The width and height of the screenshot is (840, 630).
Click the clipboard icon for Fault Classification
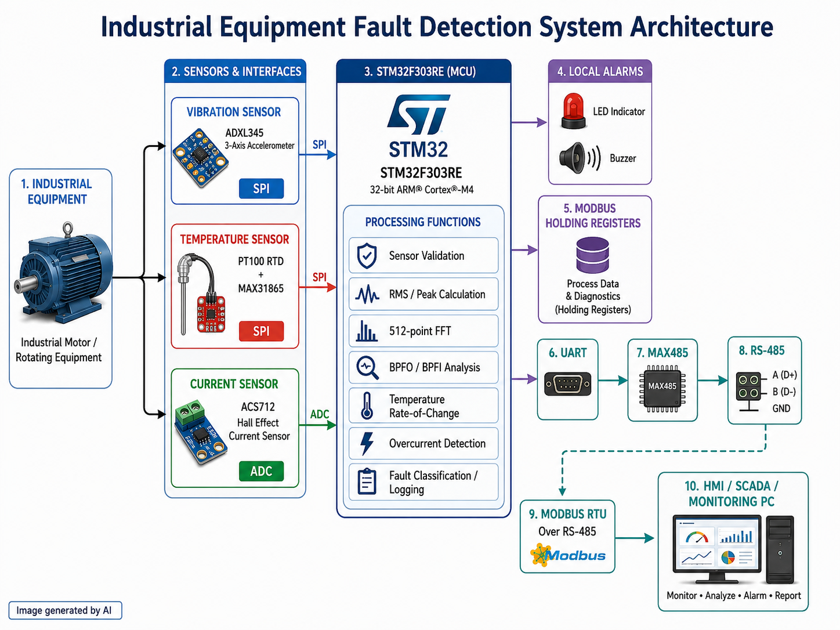click(x=367, y=481)
